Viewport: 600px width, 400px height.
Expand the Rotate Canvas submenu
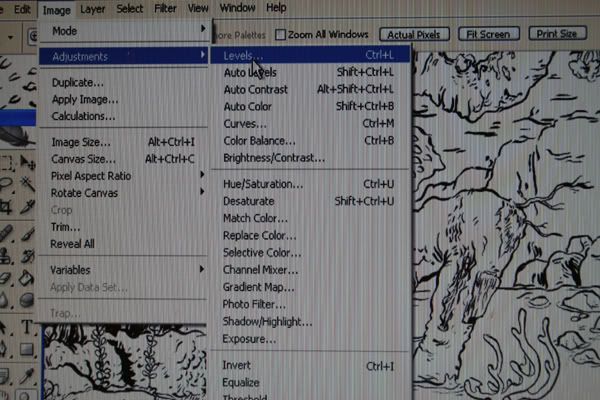(x=123, y=193)
